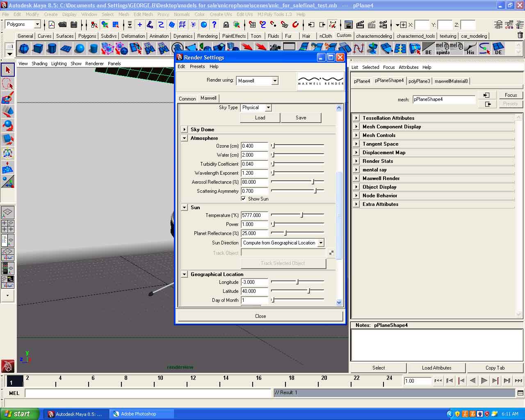Image resolution: width=525 pixels, height=420 pixels.
Task: Open the Shading viewport menu
Action: [39, 64]
